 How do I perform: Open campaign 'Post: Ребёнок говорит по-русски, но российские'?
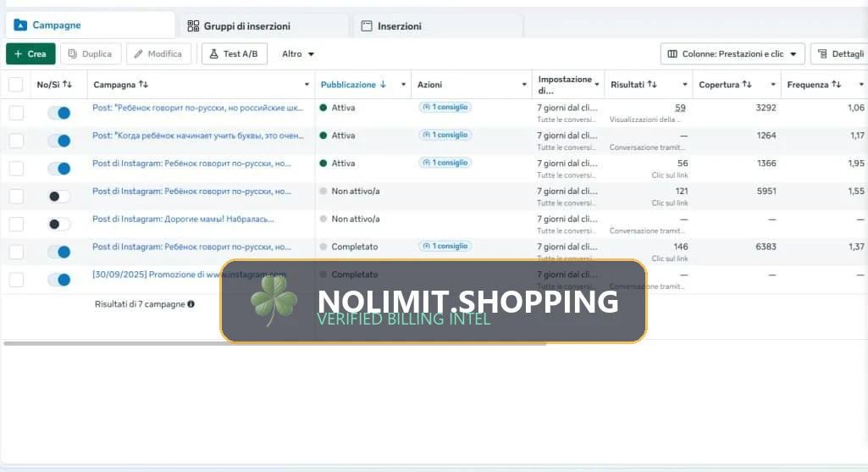(x=197, y=108)
